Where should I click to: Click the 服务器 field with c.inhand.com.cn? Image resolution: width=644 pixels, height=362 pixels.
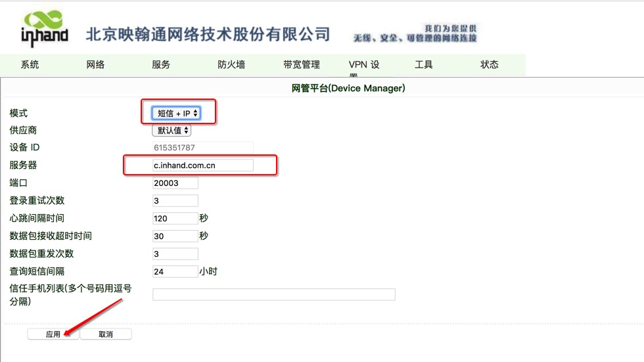202,166
